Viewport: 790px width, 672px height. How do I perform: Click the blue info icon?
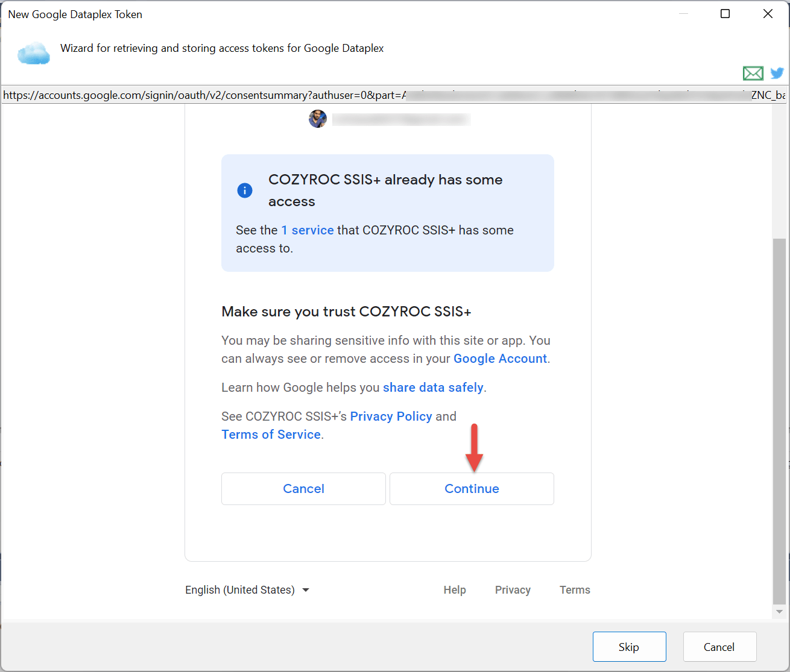[x=245, y=190]
